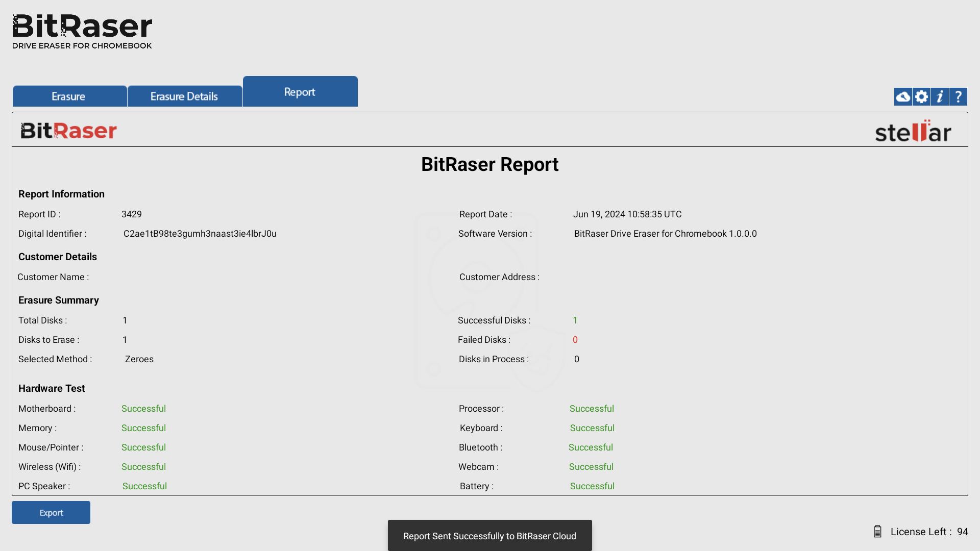
Task: Click the BitRaser Report title
Action: pyautogui.click(x=490, y=164)
